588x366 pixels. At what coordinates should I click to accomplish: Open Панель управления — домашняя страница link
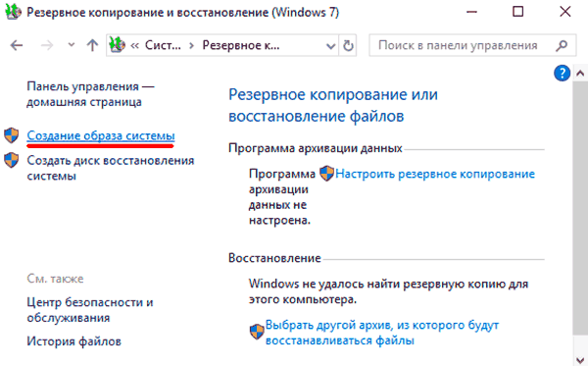(91, 94)
